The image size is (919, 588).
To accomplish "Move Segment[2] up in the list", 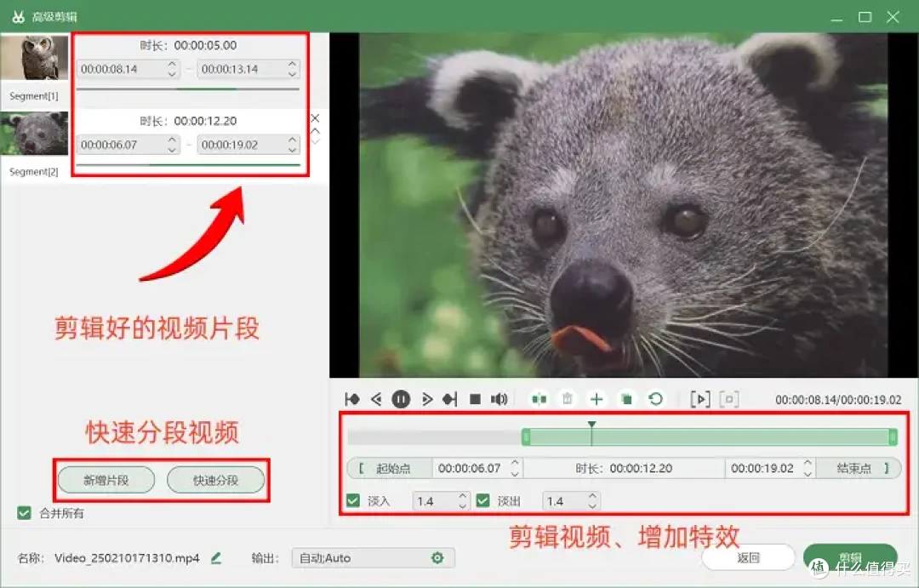I will [316, 131].
